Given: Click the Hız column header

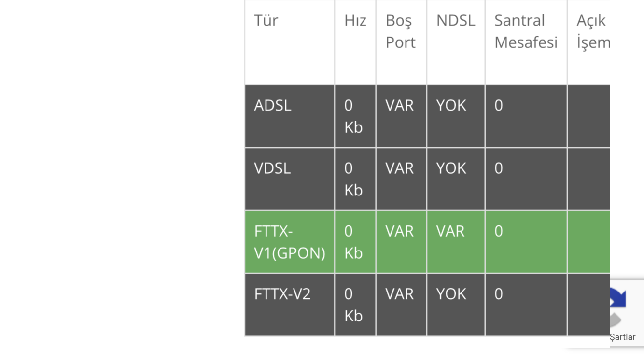Looking at the screenshot, I should click(355, 21).
